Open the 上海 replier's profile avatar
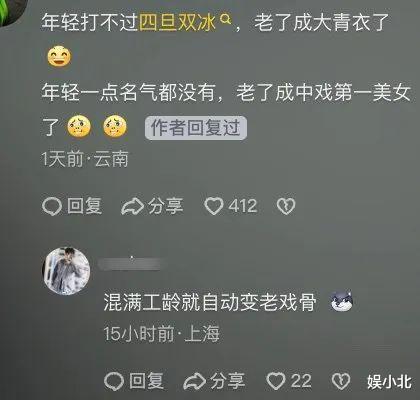 pyautogui.click(x=67, y=271)
